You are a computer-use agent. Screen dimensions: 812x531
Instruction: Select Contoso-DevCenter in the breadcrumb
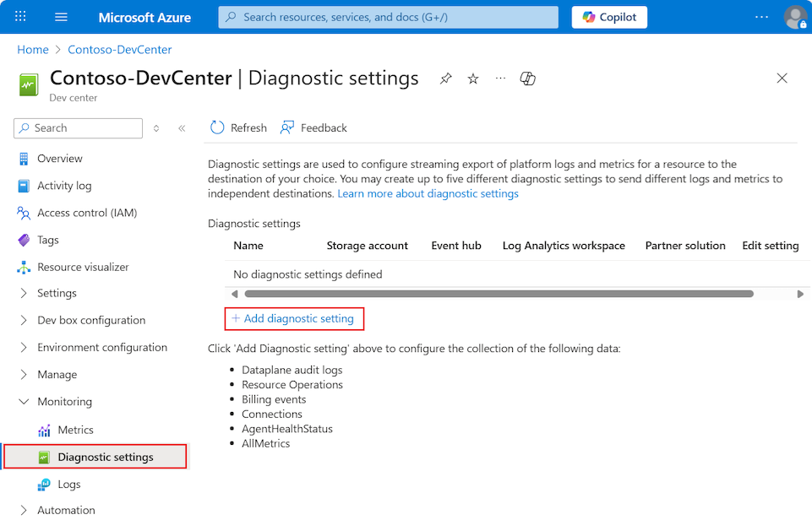pyautogui.click(x=119, y=49)
